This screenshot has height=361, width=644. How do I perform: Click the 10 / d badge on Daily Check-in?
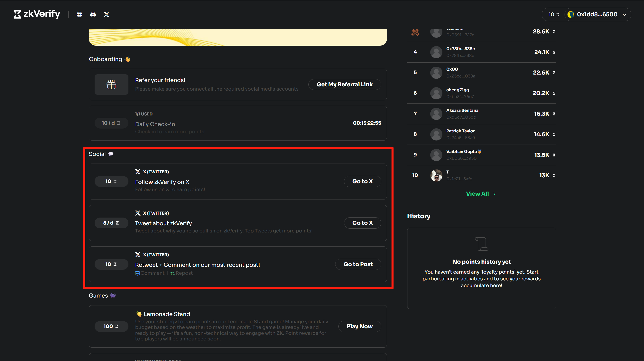point(111,123)
